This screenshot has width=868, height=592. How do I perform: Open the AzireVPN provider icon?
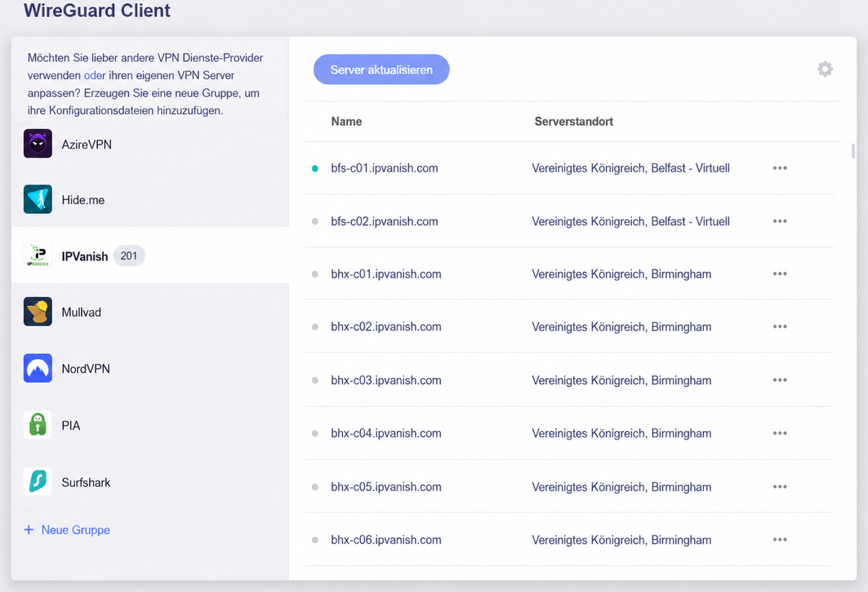38,144
